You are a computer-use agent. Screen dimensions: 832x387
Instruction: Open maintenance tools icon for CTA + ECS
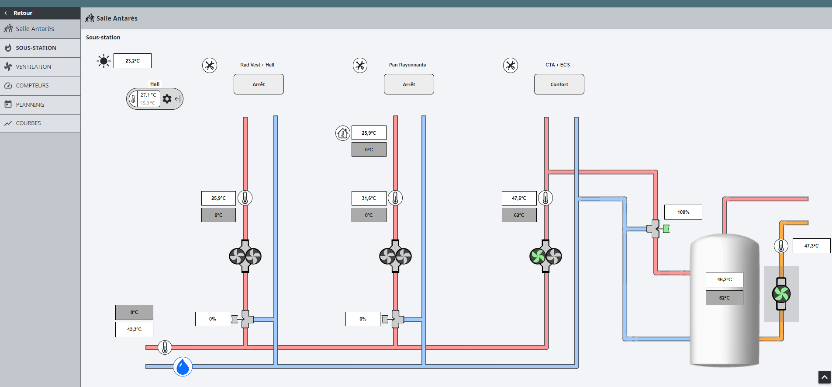[510, 66]
